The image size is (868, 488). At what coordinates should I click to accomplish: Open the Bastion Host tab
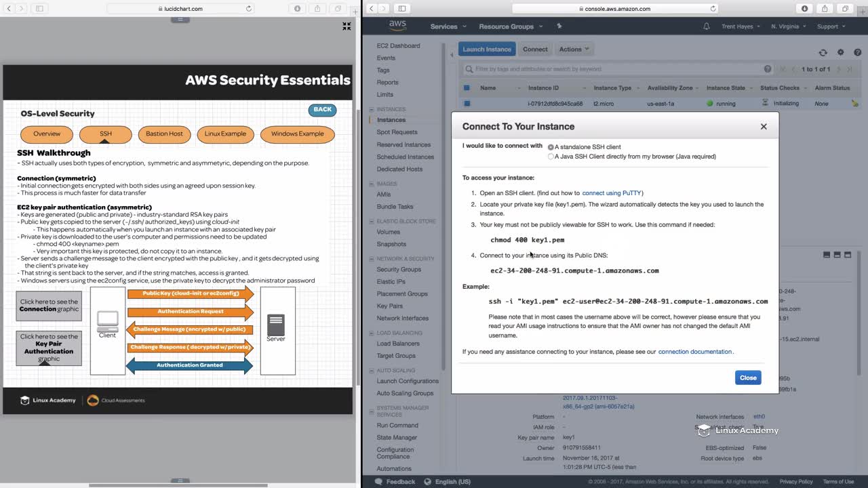164,134
